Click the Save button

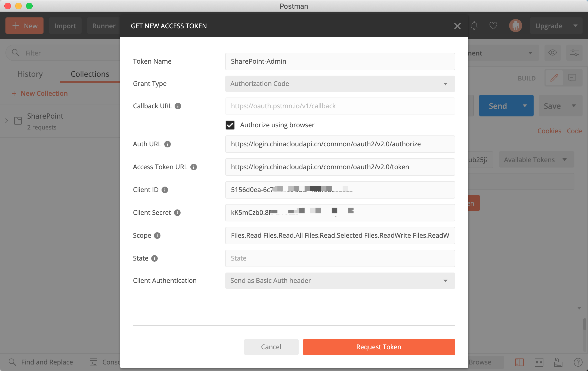[552, 106]
